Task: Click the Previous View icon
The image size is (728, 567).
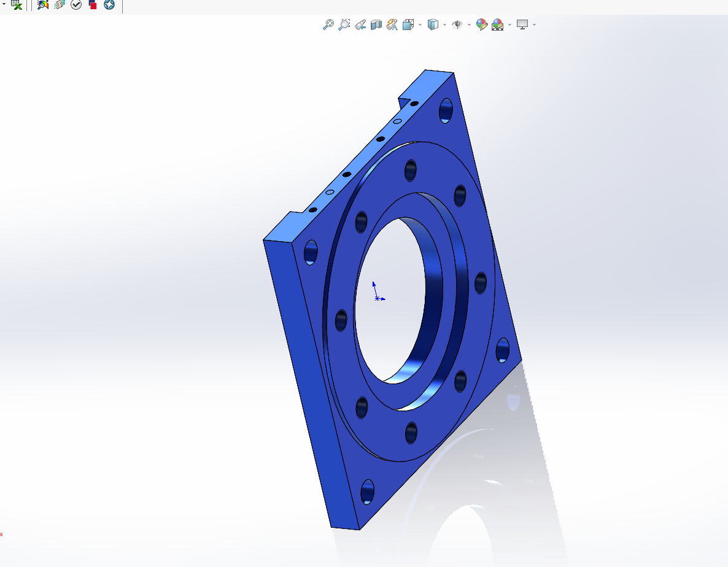Action: (x=360, y=25)
